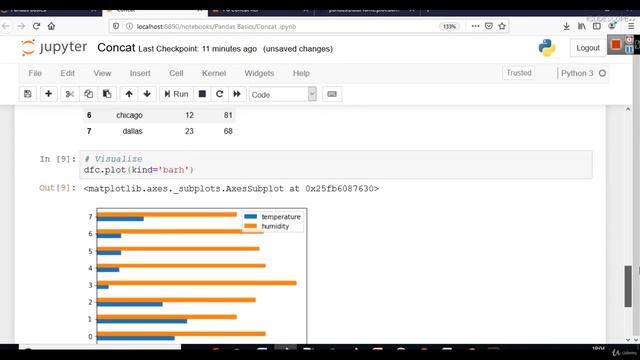Click the site identity info icon
The image size is (640, 360).
tap(129, 26)
